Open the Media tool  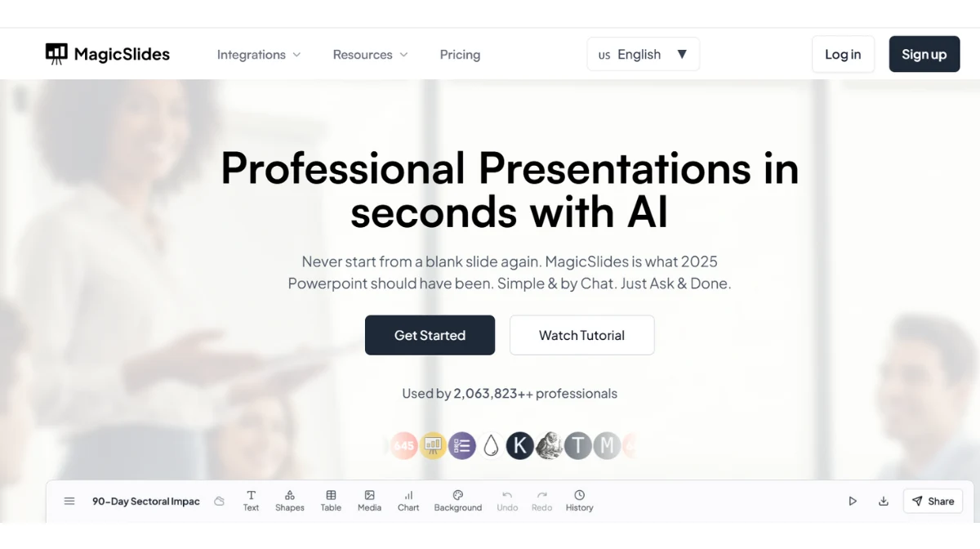(369, 501)
